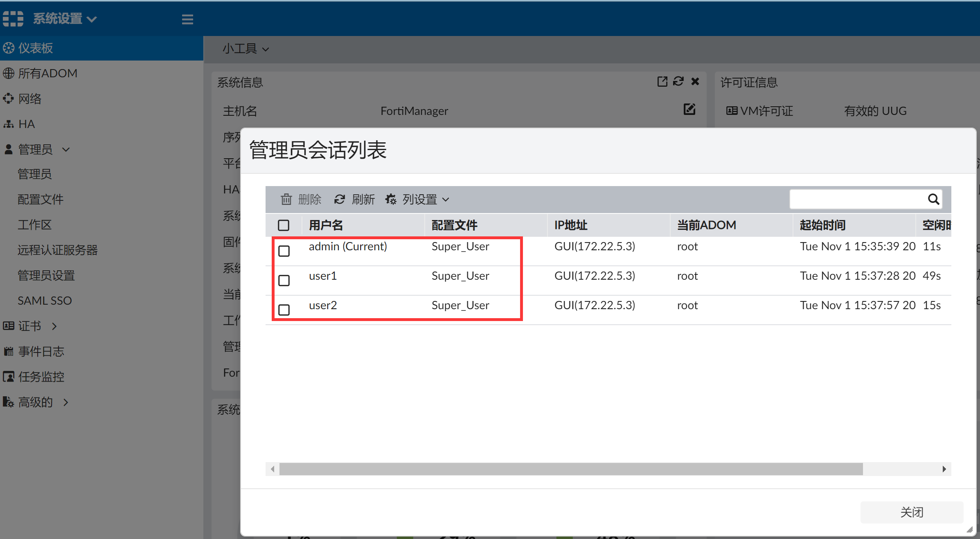This screenshot has width=980, height=539.
Task: Click the trash delete icon in toolbar
Action: (286, 199)
